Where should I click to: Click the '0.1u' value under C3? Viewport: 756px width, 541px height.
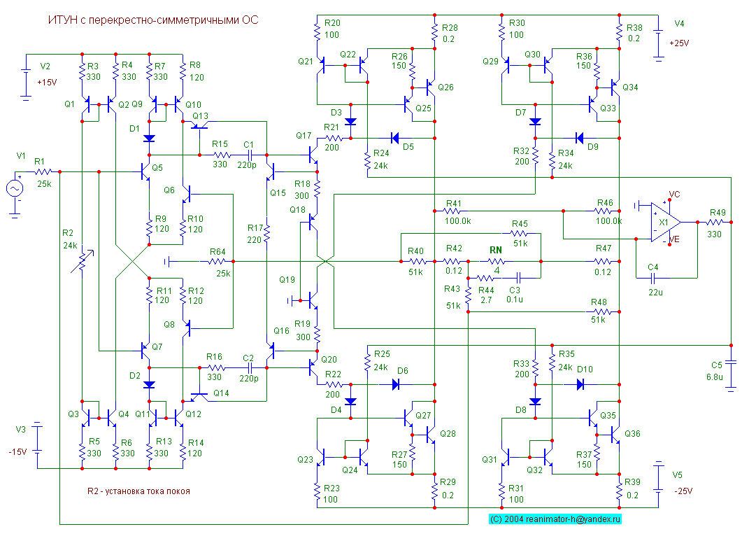click(x=515, y=300)
